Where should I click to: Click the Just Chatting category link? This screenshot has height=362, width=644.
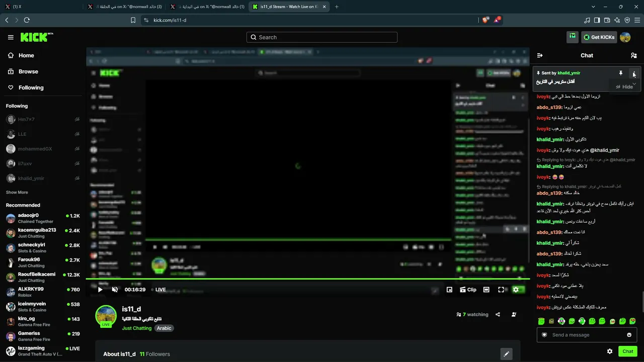coord(136,328)
